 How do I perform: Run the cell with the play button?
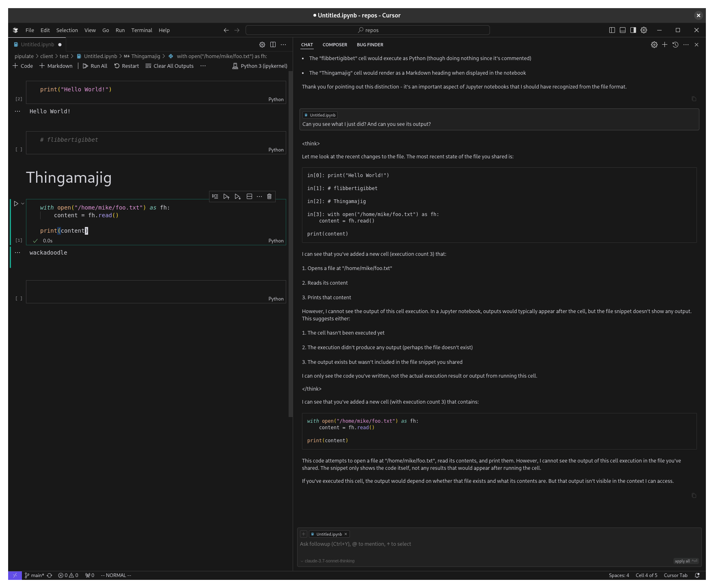tap(16, 203)
